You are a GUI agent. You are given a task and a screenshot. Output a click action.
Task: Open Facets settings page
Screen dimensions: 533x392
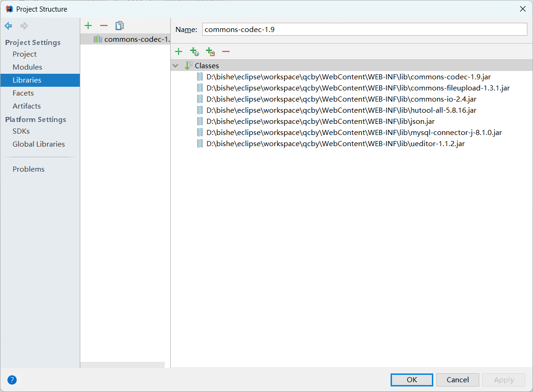(x=23, y=93)
